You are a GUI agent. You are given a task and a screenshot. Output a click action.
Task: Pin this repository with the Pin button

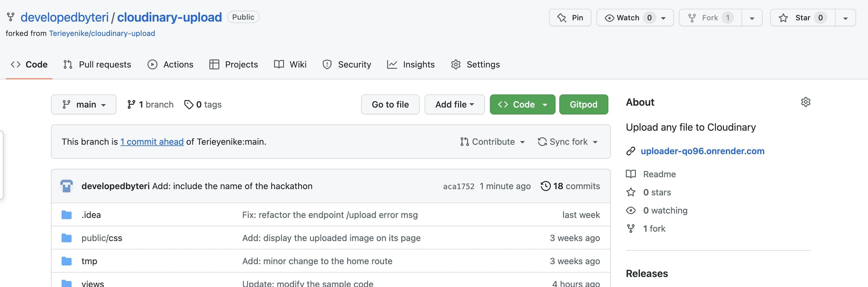coord(570,18)
